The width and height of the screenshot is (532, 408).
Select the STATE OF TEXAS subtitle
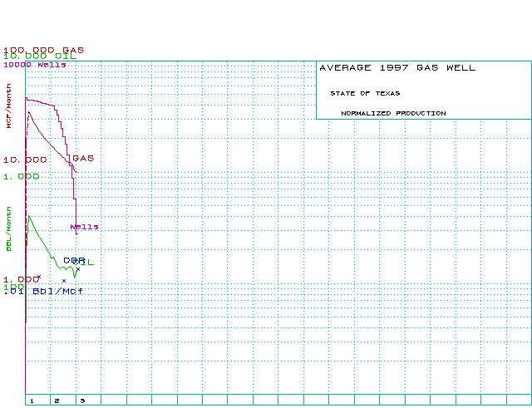pyautogui.click(x=364, y=93)
